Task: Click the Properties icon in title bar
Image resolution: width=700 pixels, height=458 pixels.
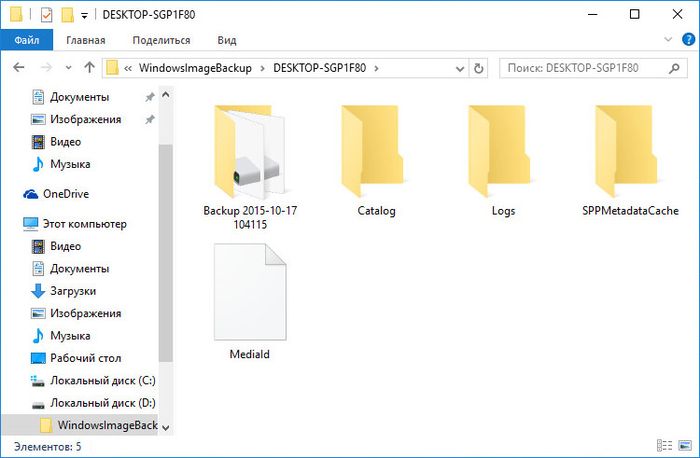Action: click(43, 15)
